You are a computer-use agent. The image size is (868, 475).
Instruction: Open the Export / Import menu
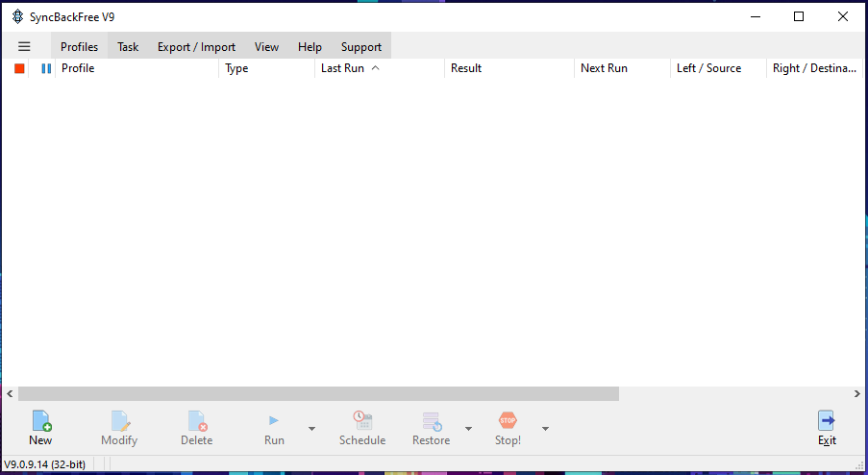click(x=196, y=46)
